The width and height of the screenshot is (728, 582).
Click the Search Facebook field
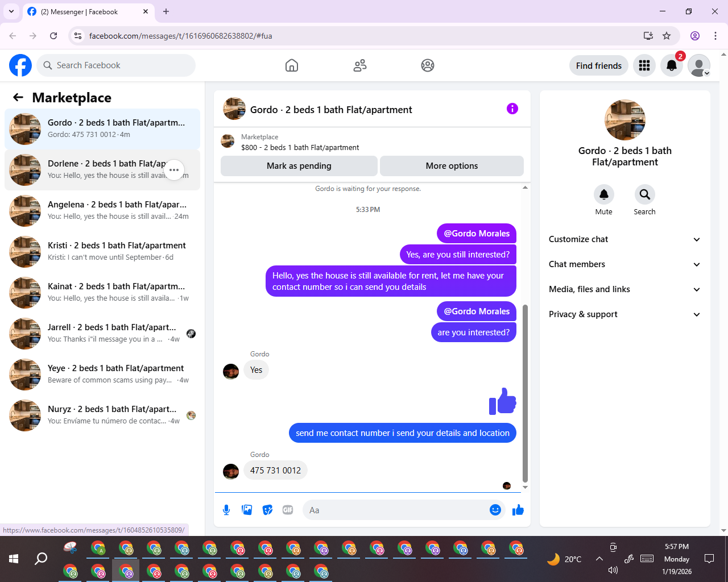[x=116, y=65]
